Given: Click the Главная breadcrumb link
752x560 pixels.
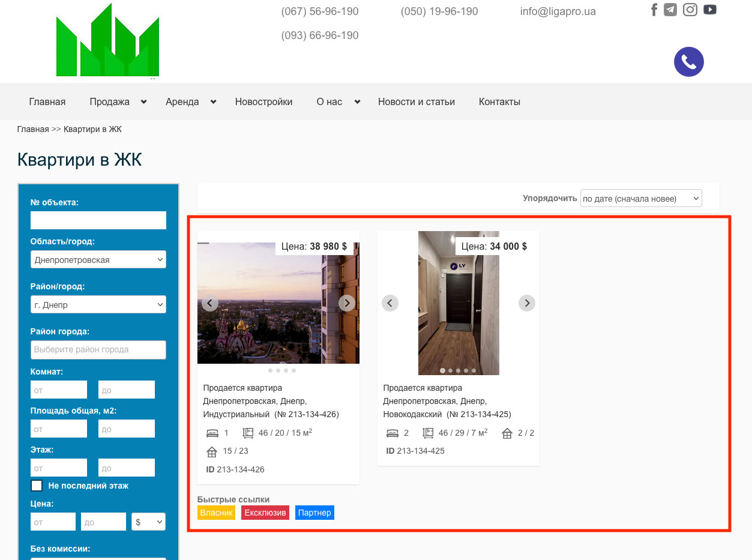Looking at the screenshot, I should 33,129.
